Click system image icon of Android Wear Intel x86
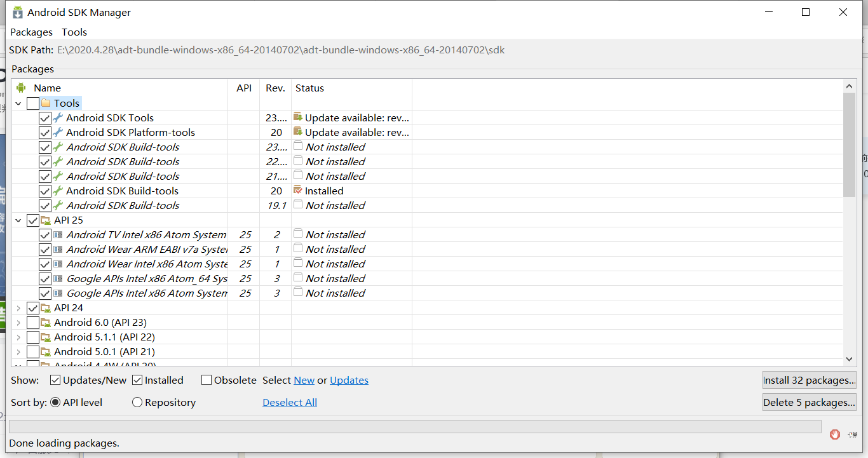Viewport: 868px width, 458px height. pyautogui.click(x=58, y=264)
